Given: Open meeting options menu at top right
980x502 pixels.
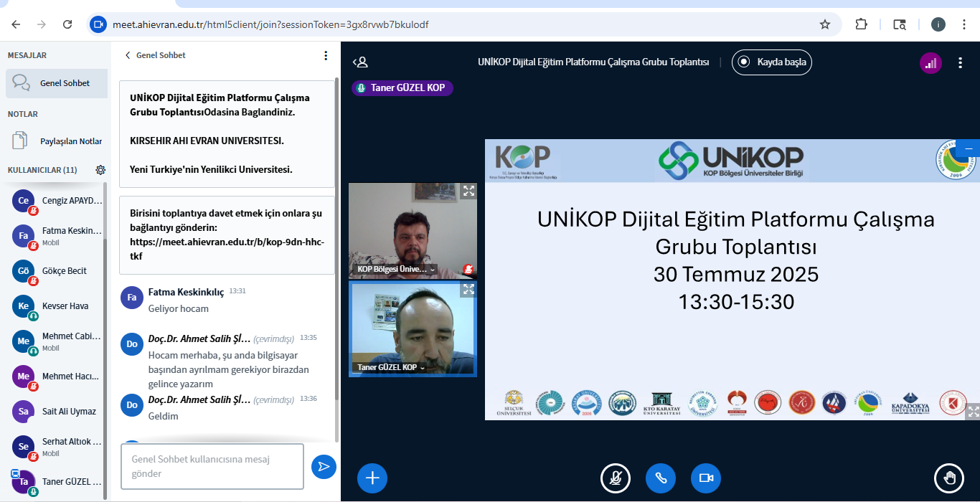Looking at the screenshot, I should (960, 62).
